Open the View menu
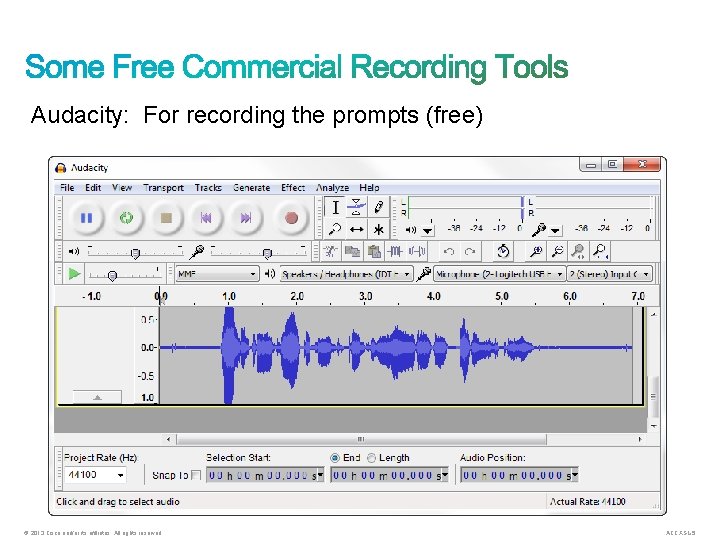This screenshot has height=540, width=720. [x=122, y=188]
